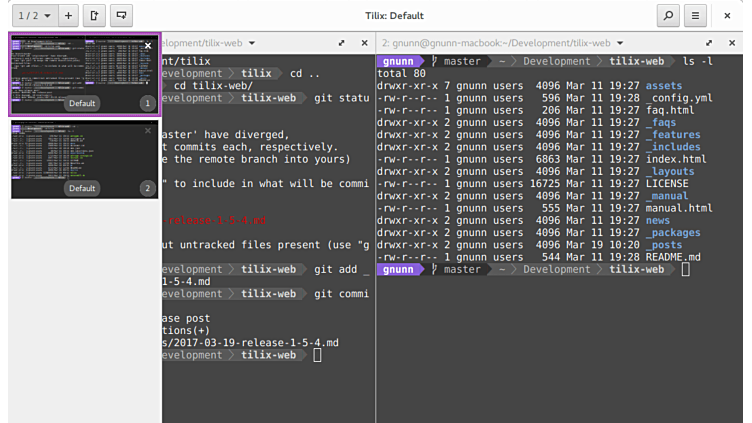This screenshot has height=423, width=752.
Task: Maximize the right terminal pane
Action: [x=707, y=44]
